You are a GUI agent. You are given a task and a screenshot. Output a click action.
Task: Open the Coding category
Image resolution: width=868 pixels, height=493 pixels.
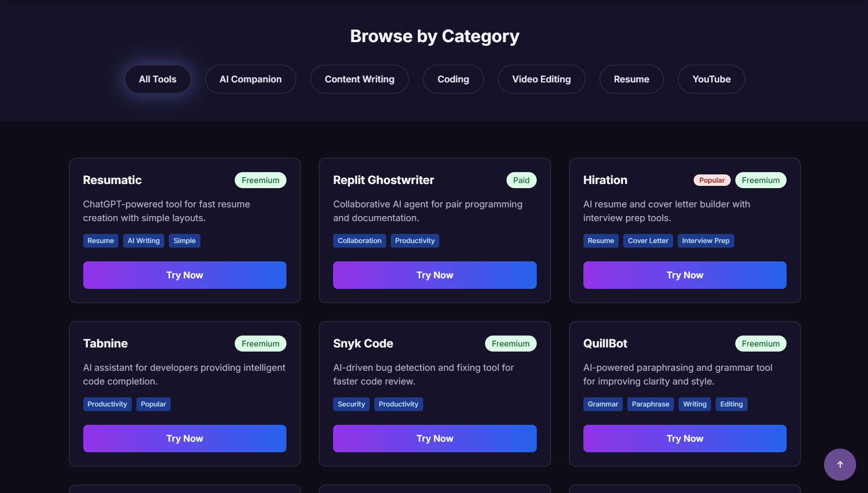click(453, 79)
